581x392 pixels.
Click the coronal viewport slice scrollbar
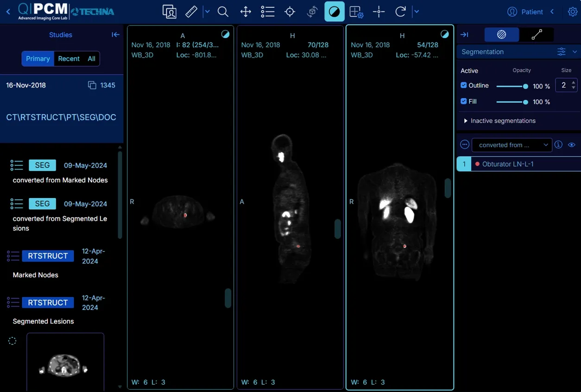(448, 188)
